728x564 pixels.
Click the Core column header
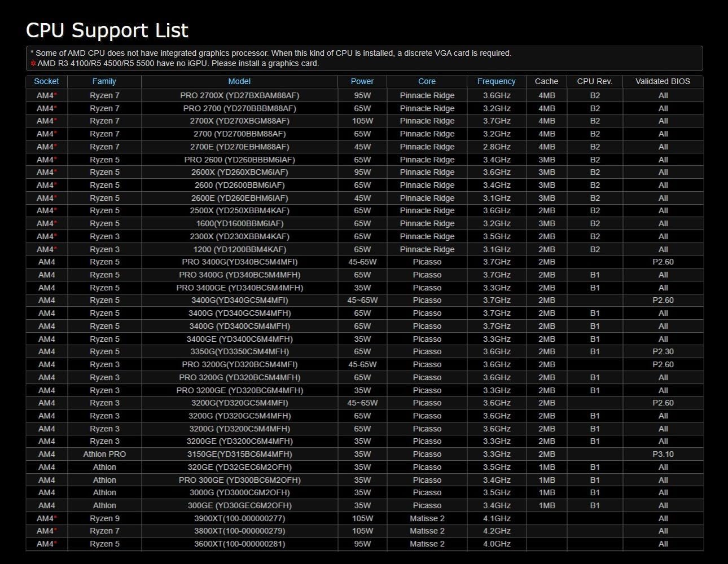[427, 81]
